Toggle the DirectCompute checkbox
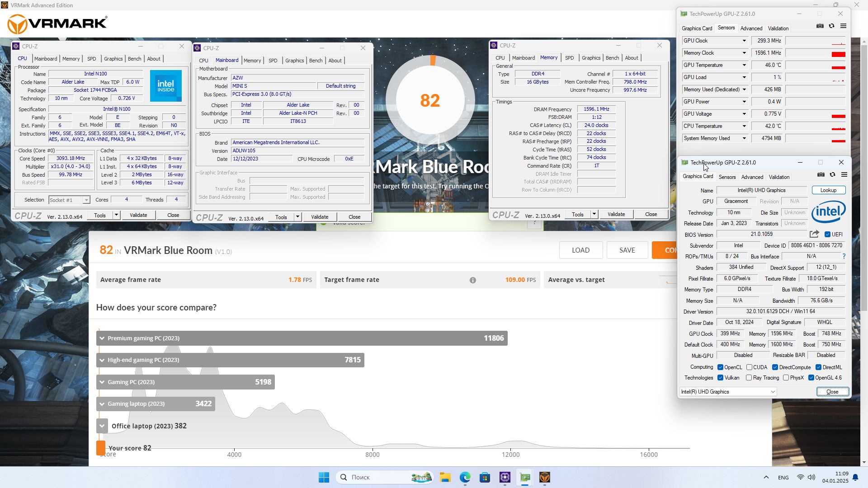 point(775,367)
